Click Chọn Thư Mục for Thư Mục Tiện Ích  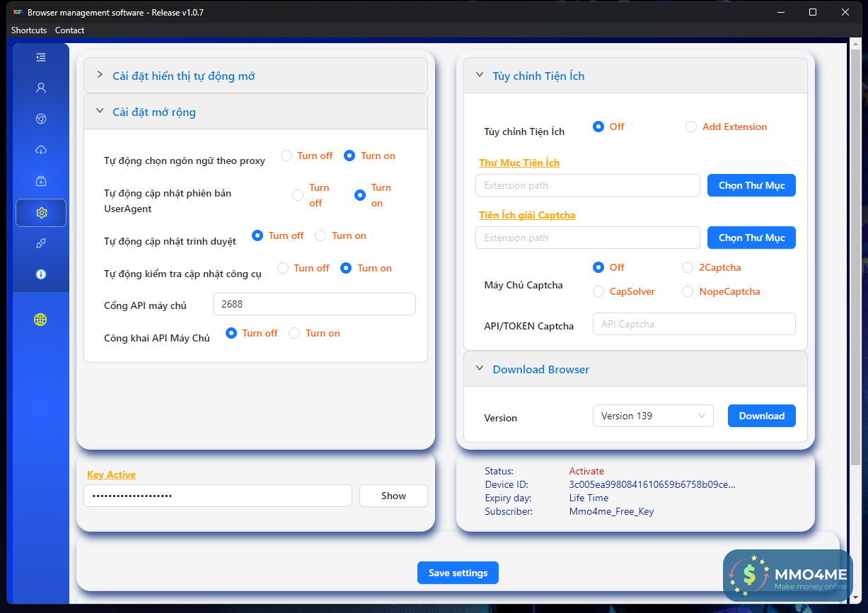(x=751, y=185)
